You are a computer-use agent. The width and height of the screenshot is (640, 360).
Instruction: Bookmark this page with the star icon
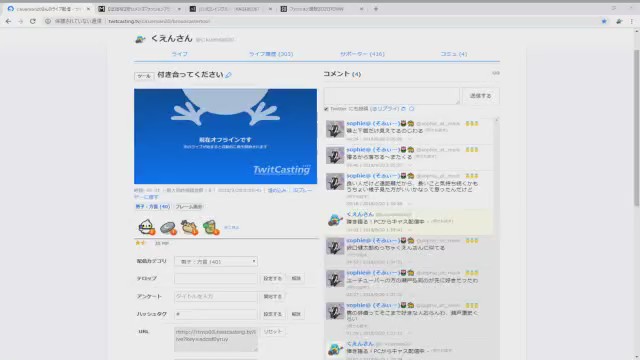pyautogui.click(x=604, y=21)
